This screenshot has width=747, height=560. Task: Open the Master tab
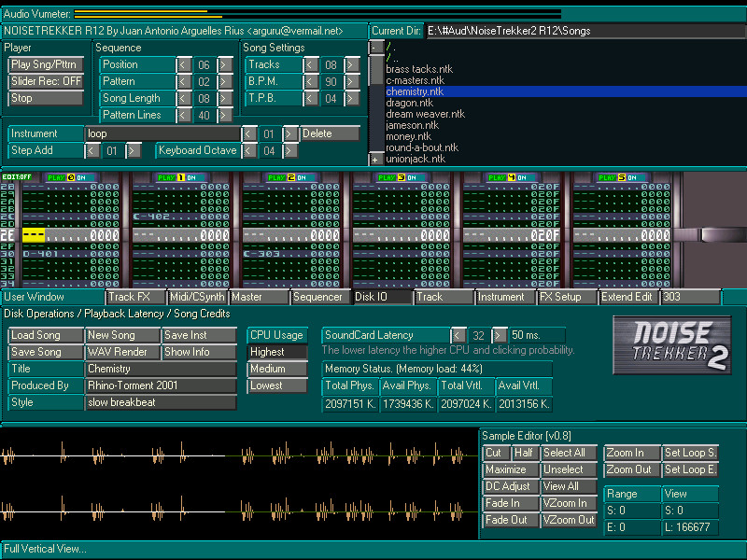click(x=260, y=297)
